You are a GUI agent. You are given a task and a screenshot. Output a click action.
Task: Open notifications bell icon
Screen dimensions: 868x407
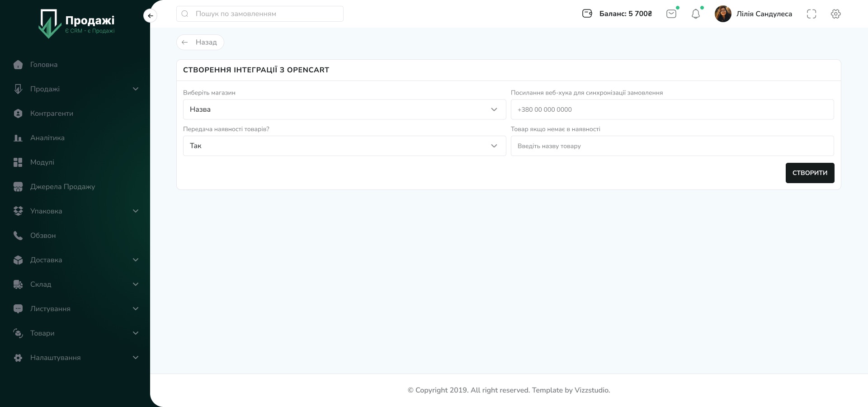click(x=696, y=14)
